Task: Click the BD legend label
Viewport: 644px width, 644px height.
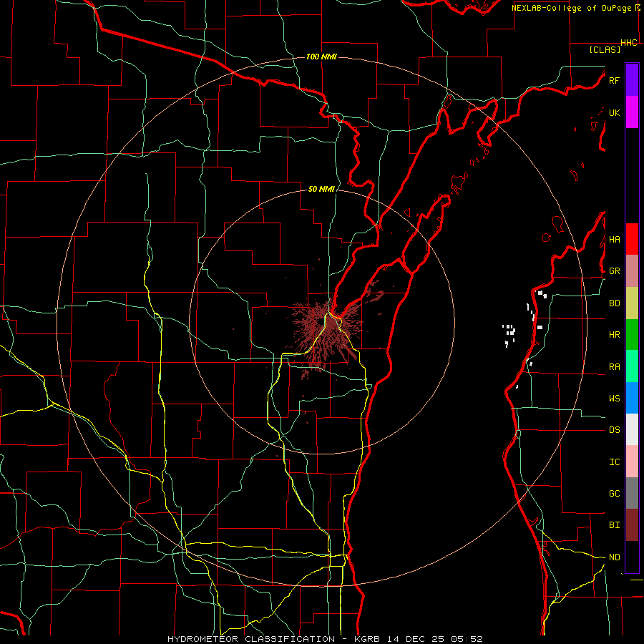Action: click(x=614, y=303)
